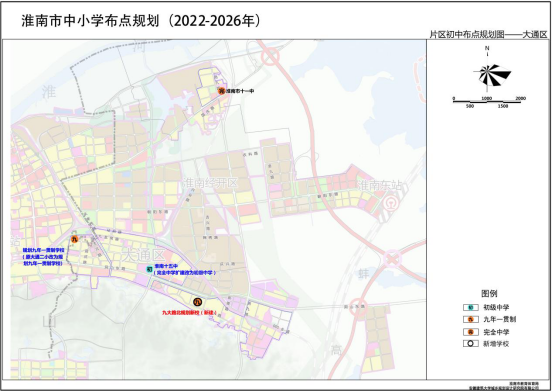Select the cyan 初 marker for 淮南十五中
This screenshot has width=553, height=391.
pos(150,269)
